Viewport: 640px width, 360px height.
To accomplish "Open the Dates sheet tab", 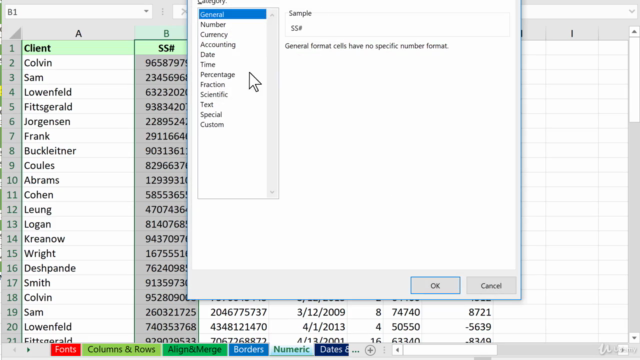I will click(x=331, y=350).
